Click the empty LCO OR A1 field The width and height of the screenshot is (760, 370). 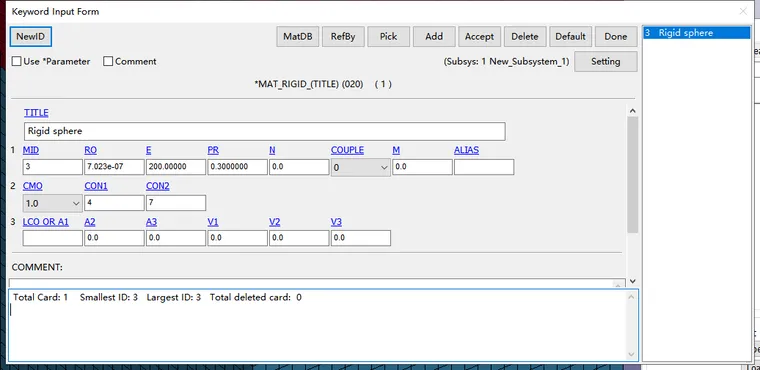click(52, 238)
